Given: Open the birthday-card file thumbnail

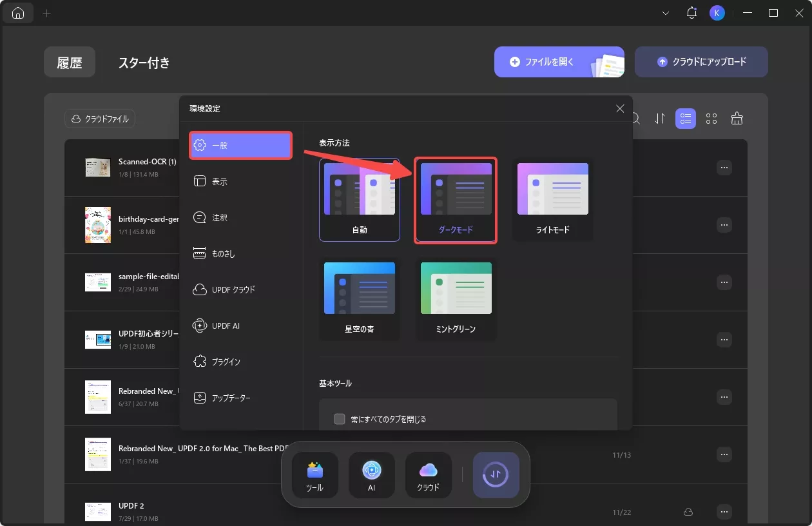Looking at the screenshot, I should 98,225.
